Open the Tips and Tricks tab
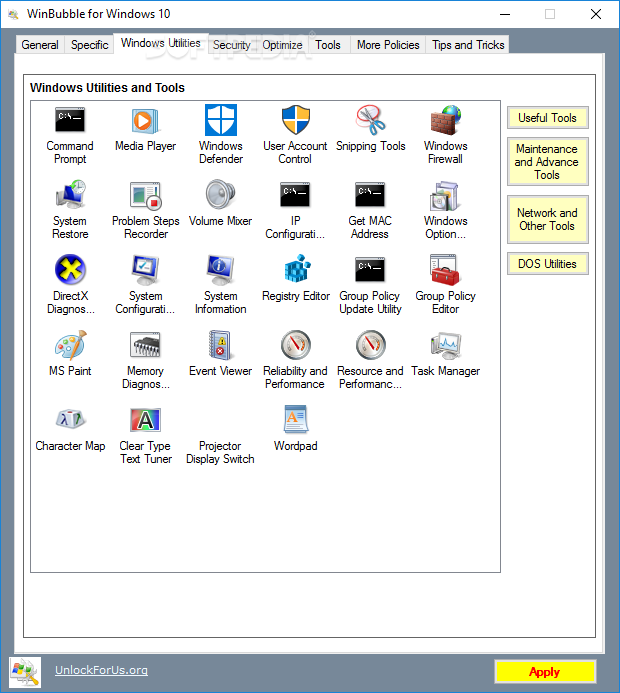 468,45
